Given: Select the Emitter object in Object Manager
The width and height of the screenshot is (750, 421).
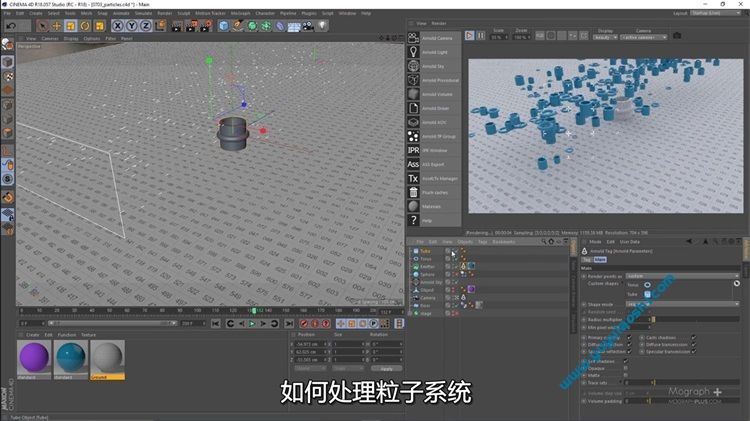Looking at the screenshot, I should tap(427, 266).
